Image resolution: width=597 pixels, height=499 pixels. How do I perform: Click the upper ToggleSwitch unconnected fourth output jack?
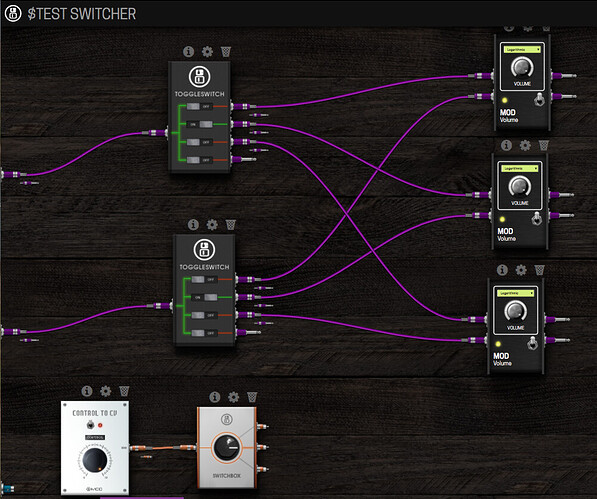(243, 159)
